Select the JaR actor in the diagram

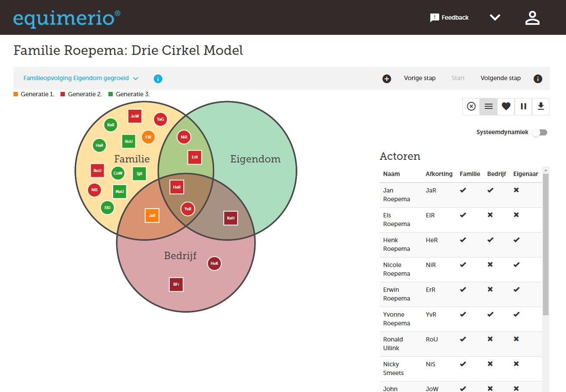tap(152, 215)
